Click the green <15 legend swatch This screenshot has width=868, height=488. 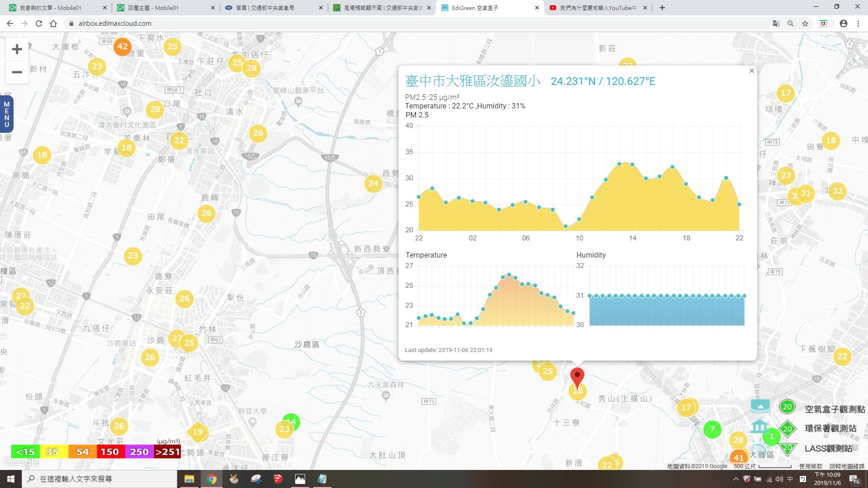(25, 452)
